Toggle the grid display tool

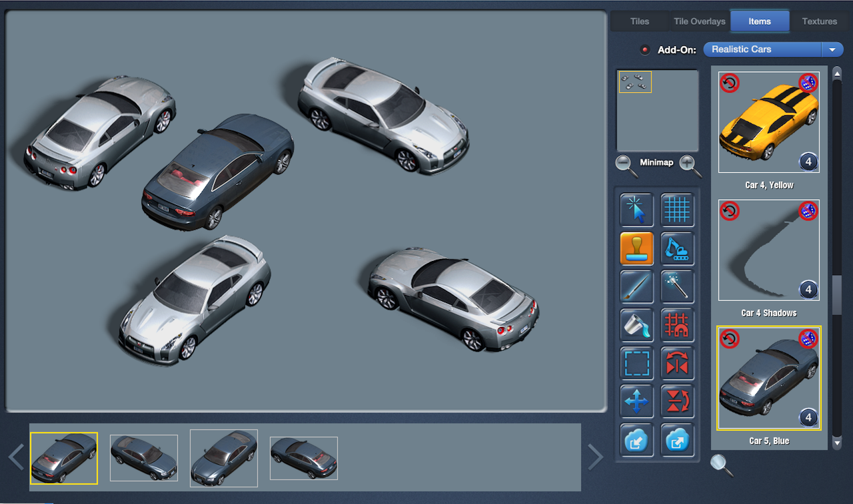(x=677, y=210)
